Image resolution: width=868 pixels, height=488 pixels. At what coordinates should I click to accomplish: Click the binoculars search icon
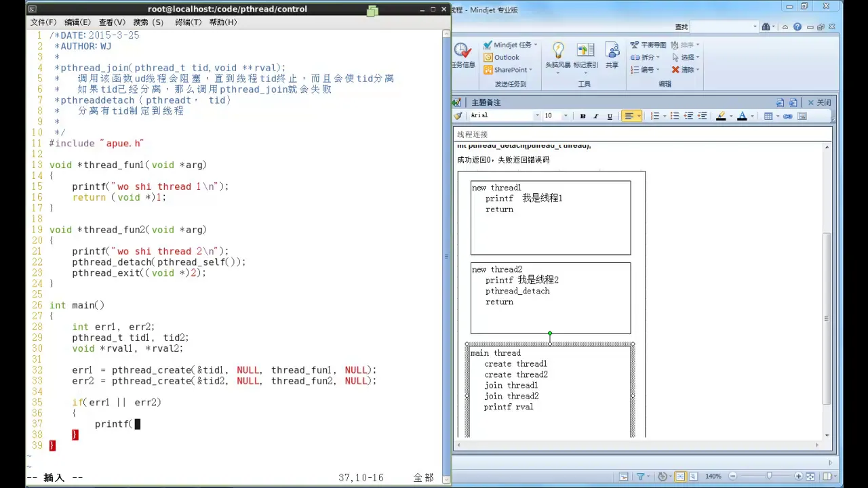[766, 27]
